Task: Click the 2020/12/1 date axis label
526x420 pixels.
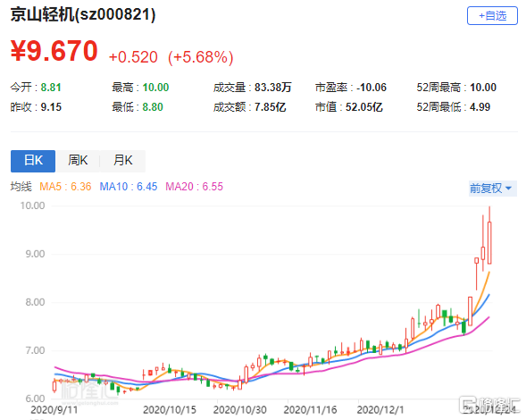Action: [x=380, y=409]
